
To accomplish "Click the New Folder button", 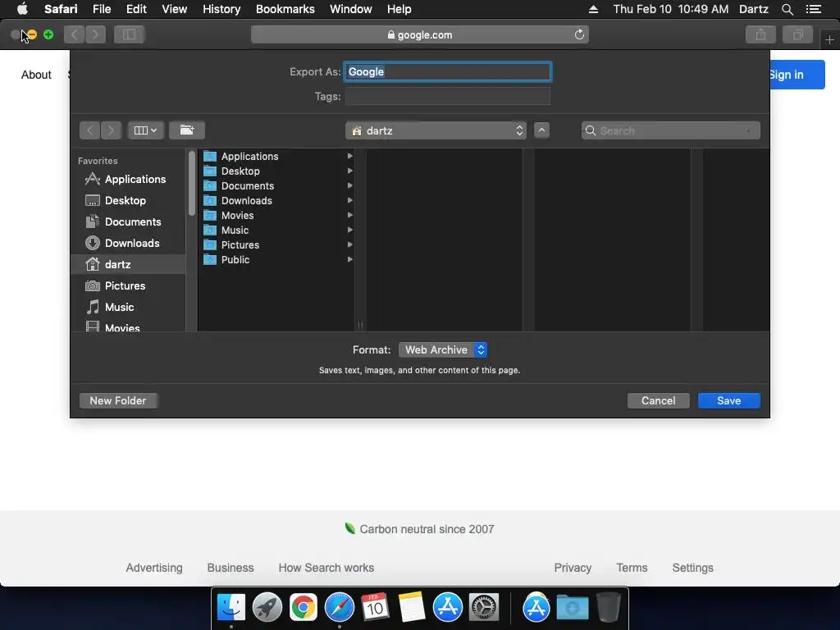I will coord(118,400).
